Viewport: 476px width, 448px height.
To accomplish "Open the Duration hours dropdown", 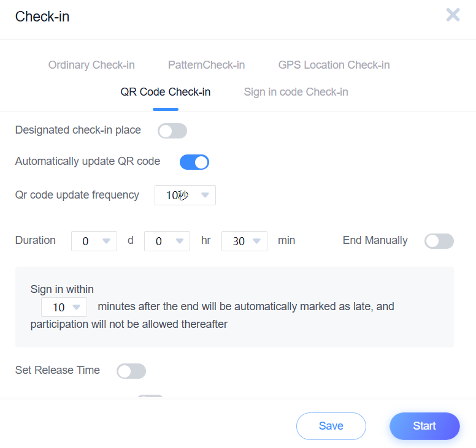I will (167, 241).
